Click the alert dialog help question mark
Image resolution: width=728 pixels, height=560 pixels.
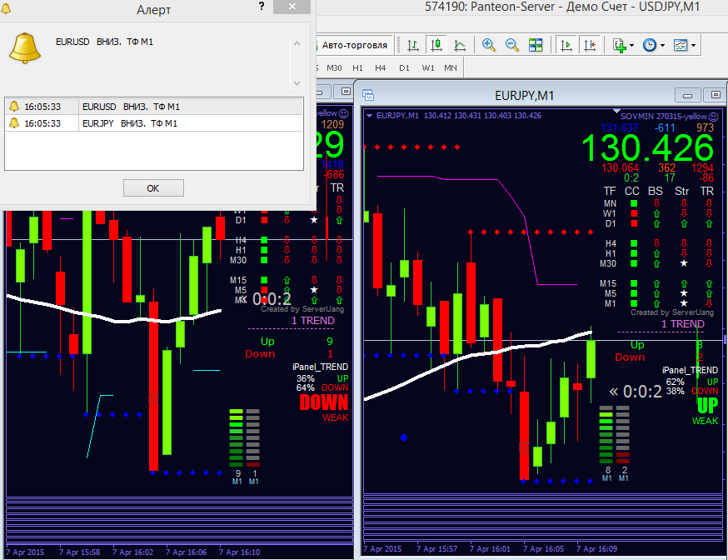pos(262,7)
